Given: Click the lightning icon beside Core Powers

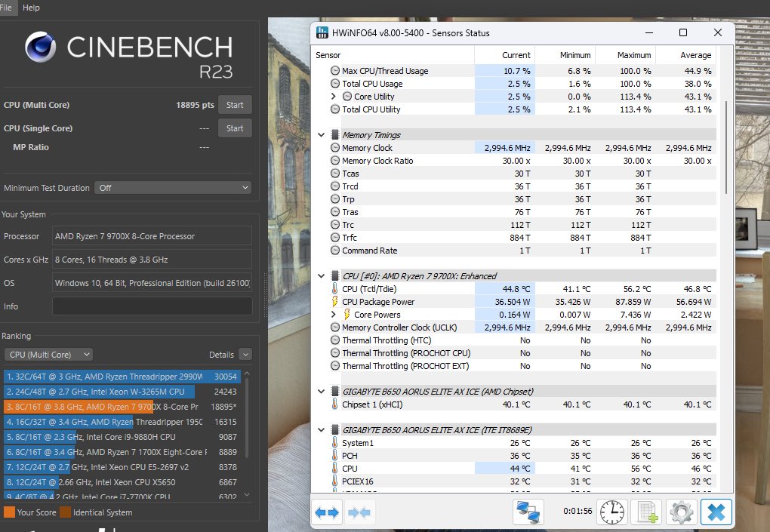Looking at the screenshot, I should pyautogui.click(x=346, y=314).
